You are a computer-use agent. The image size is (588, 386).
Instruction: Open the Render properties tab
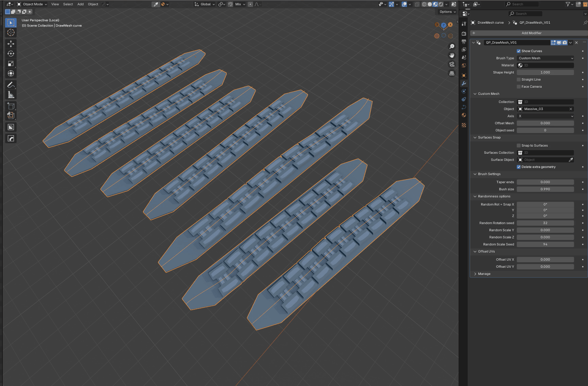pos(464,34)
